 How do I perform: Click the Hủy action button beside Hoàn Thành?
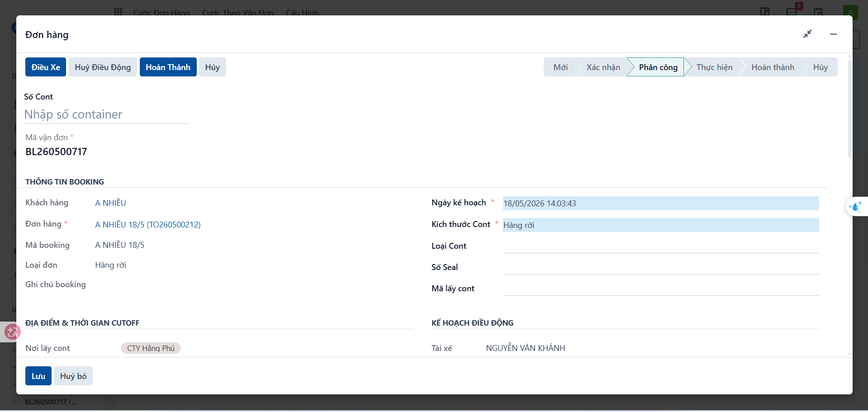pyautogui.click(x=212, y=67)
